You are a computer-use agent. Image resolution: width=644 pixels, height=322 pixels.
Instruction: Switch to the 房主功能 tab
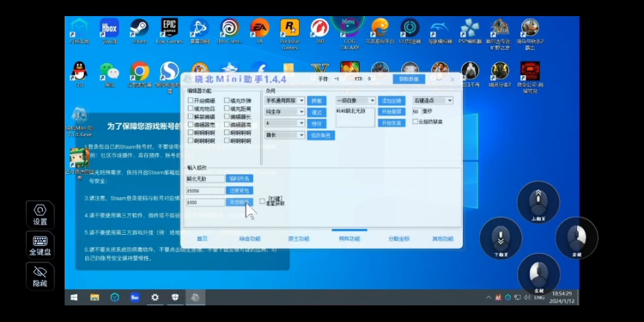(299, 239)
